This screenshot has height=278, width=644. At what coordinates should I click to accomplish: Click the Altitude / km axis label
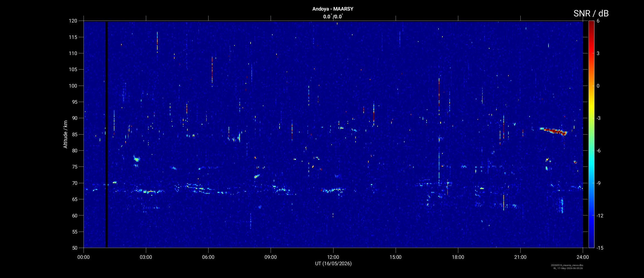pos(65,134)
